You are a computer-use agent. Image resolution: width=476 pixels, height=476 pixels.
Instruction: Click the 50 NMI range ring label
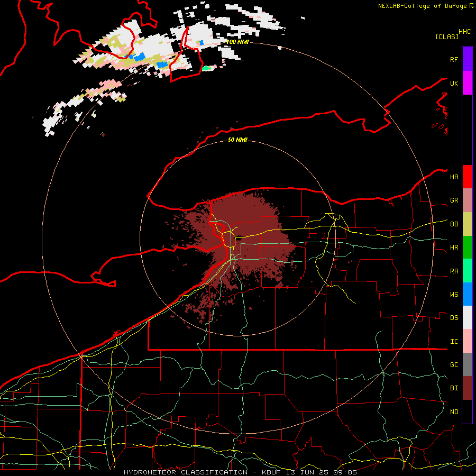pos(237,140)
